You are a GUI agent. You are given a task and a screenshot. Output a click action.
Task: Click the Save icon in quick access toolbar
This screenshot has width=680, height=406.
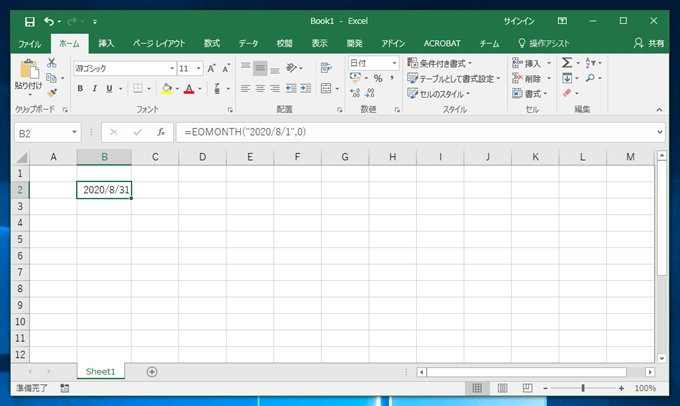[29, 22]
